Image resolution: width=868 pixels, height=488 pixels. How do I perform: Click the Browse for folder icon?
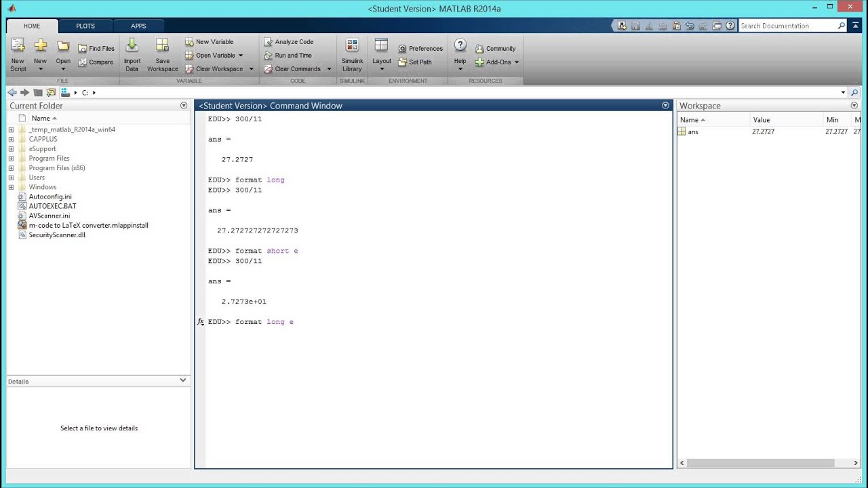[51, 92]
